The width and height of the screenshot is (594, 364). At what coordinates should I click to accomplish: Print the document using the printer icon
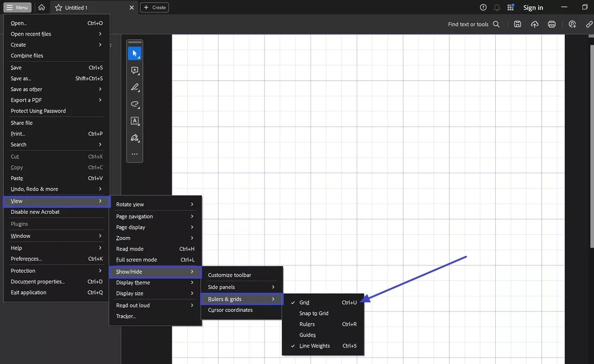(552, 24)
